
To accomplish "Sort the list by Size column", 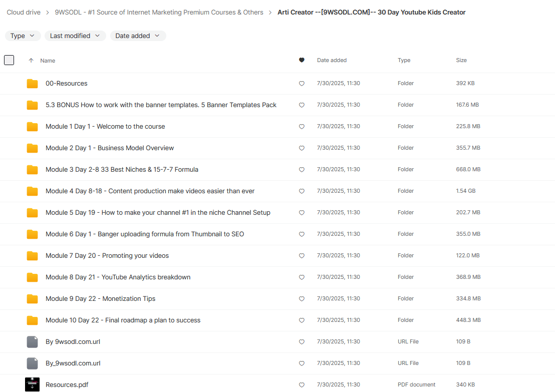I will tap(461, 60).
